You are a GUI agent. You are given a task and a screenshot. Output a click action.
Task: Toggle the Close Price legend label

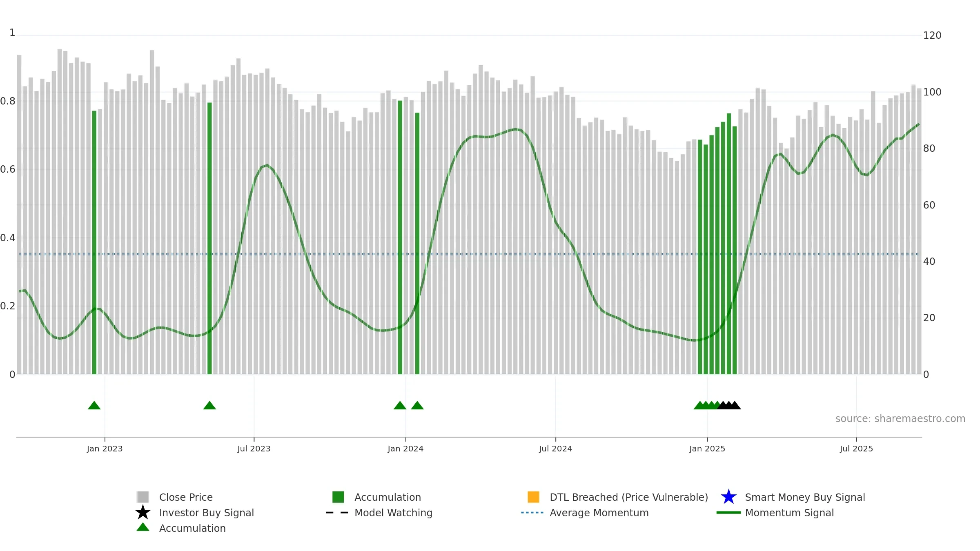click(x=186, y=497)
